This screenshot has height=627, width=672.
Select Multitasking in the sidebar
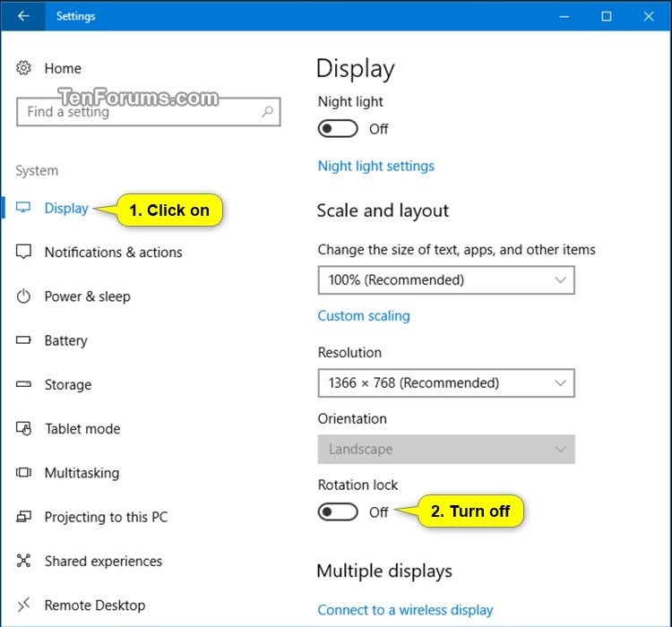(x=82, y=473)
